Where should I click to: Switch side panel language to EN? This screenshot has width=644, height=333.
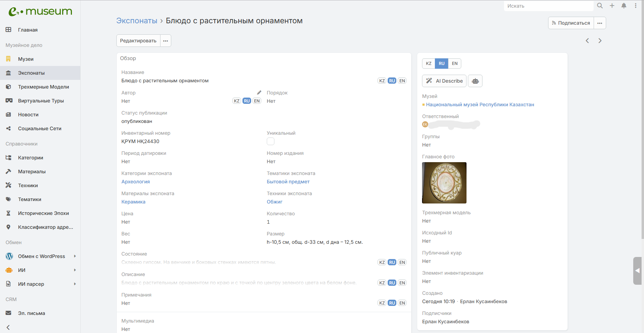click(x=454, y=64)
